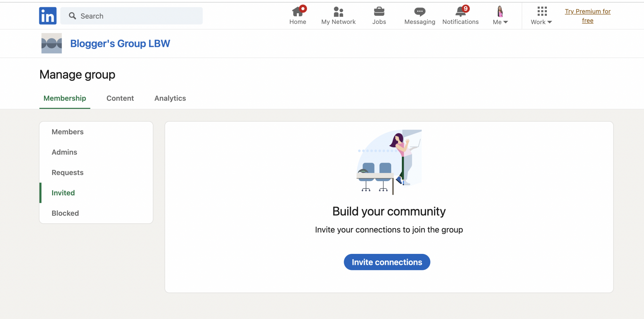Open the Jobs briefcase icon
Image resolution: width=644 pixels, height=319 pixels.
pos(379,12)
